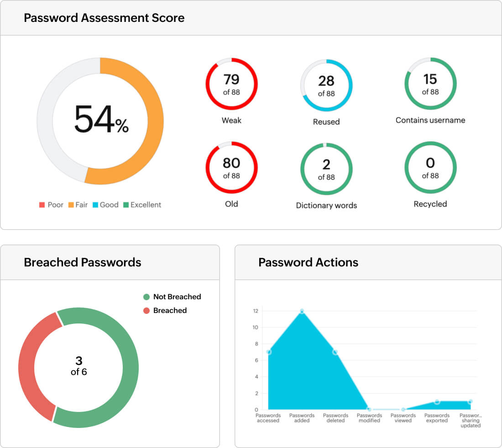Image resolution: width=502 pixels, height=448 pixels.
Task: Click the 3 of 6 breached donut center
Action: [x=79, y=366]
